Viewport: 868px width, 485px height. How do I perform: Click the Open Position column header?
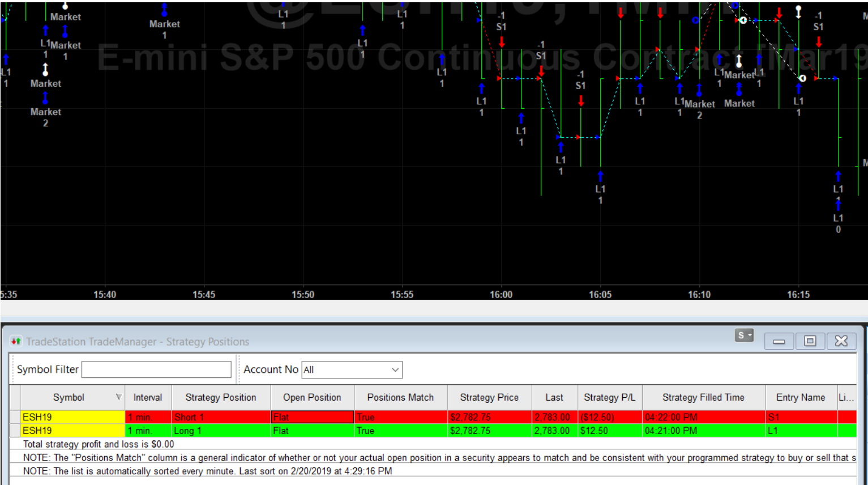(x=312, y=397)
